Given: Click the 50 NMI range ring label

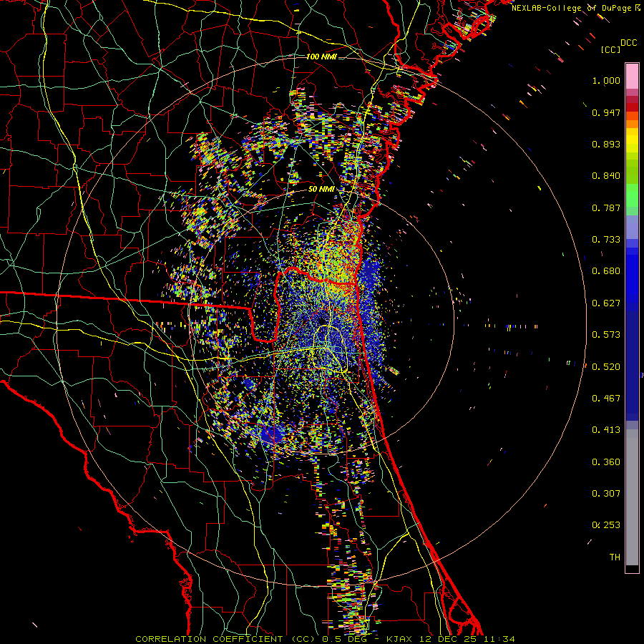Looking at the screenshot, I should (x=321, y=189).
